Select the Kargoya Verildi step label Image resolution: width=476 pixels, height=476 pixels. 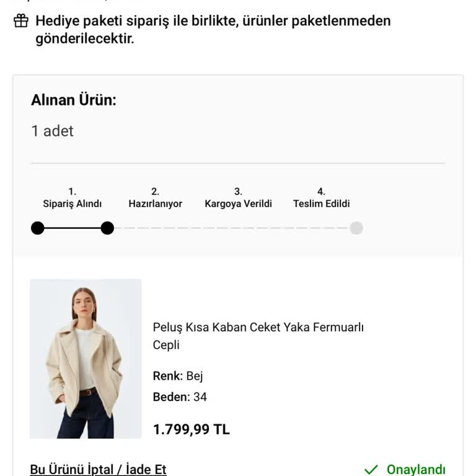[238, 203]
